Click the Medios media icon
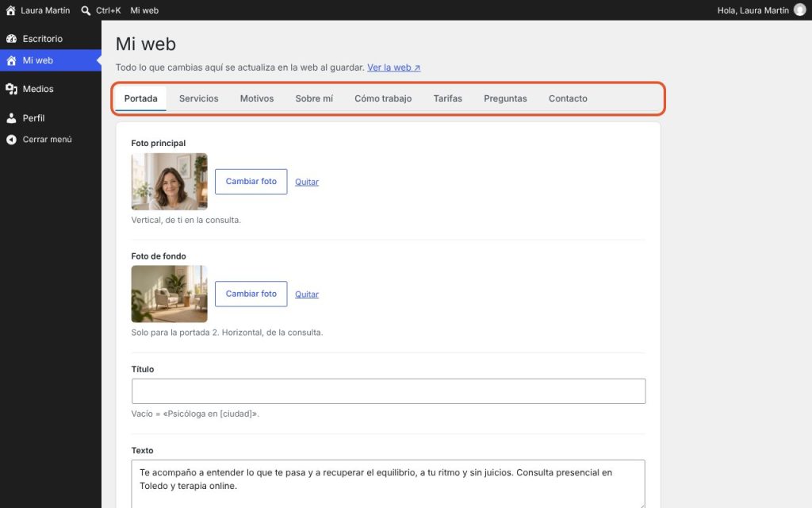 pyautogui.click(x=11, y=89)
